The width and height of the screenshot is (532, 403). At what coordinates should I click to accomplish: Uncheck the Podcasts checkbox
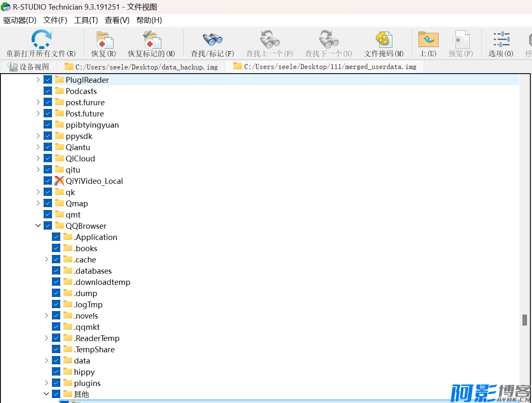tap(48, 91)
